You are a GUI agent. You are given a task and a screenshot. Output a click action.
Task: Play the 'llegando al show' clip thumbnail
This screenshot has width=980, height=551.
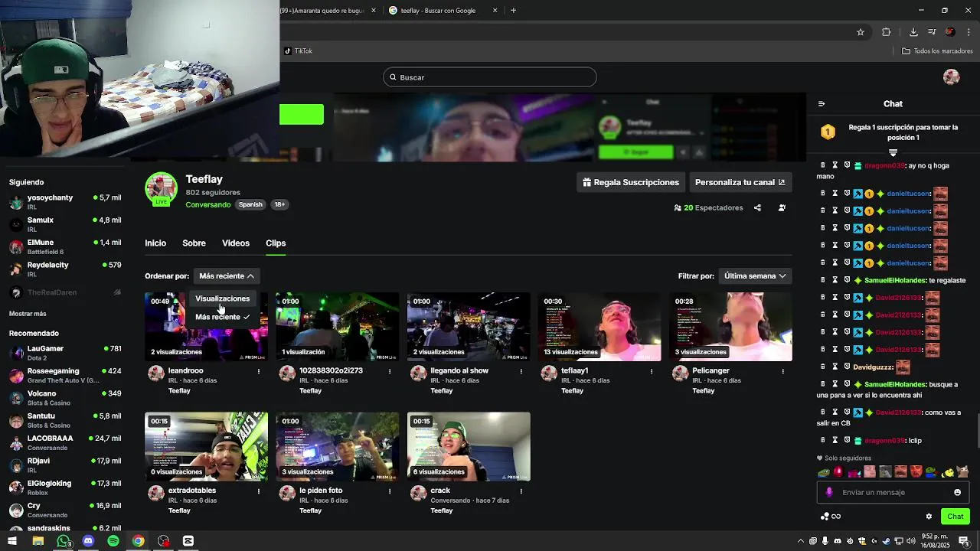click(469, 326)
